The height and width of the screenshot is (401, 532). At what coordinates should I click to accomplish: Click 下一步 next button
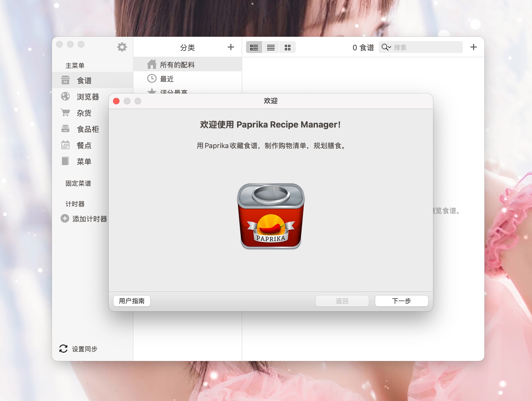click(401, 301)
